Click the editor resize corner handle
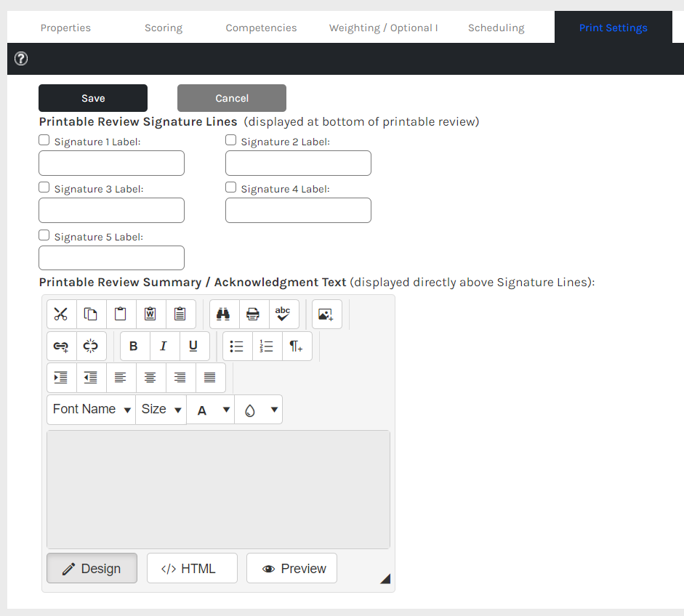The image size is (684, 616). 386,578
